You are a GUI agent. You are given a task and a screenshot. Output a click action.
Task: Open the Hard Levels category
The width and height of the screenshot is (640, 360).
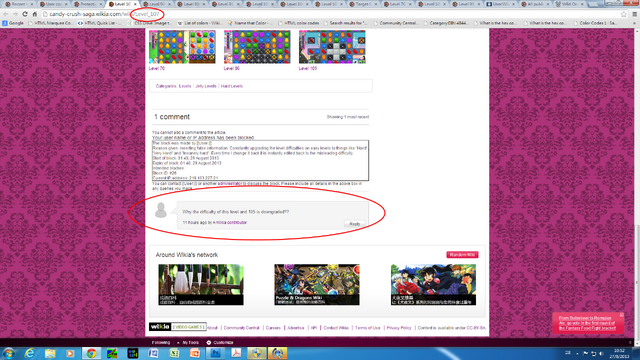tap(232, 86)
